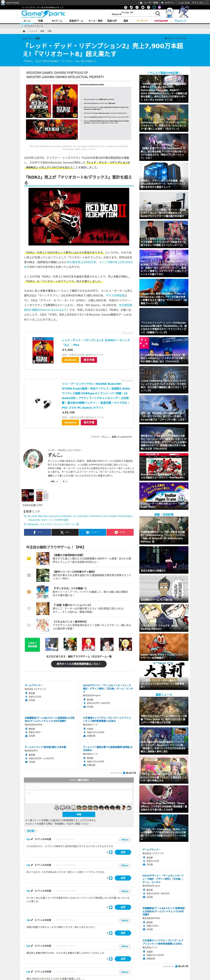The height and width of the screenshot is (980, 210).
Task: Add a Hatena bookmark (B! ブックマーク)
Action: click(93, 532)
